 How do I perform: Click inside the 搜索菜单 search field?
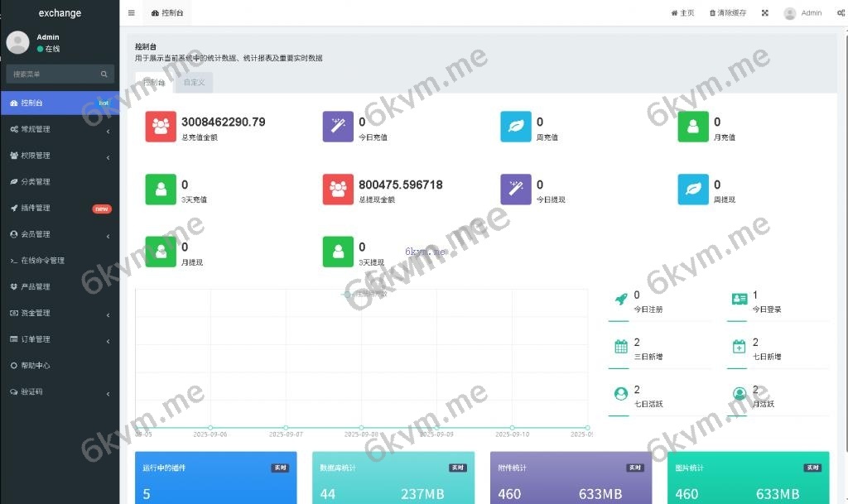pyautogui.click(x=51, y=74)
